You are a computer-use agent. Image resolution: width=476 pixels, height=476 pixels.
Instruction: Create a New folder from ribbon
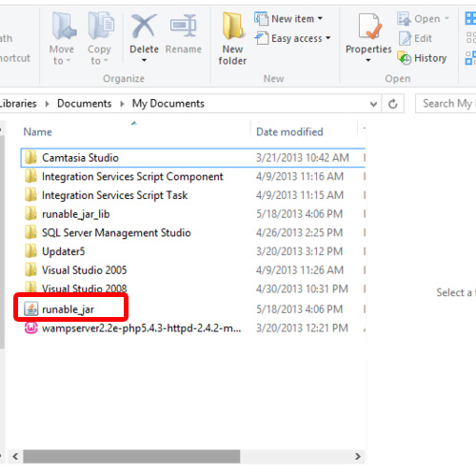[x=232, y=38]
